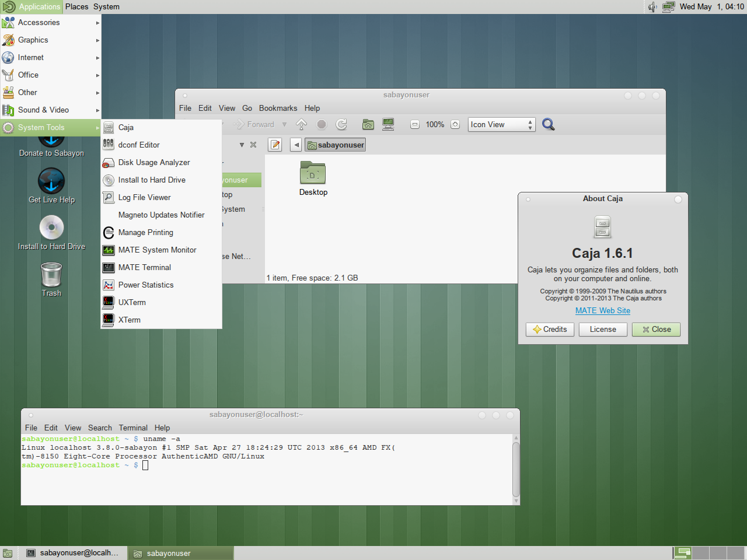Image resolution: width=747 pixels, height=560 pixels.
Task: Expand the Accessories submenu
Action: tap(51, 22)
